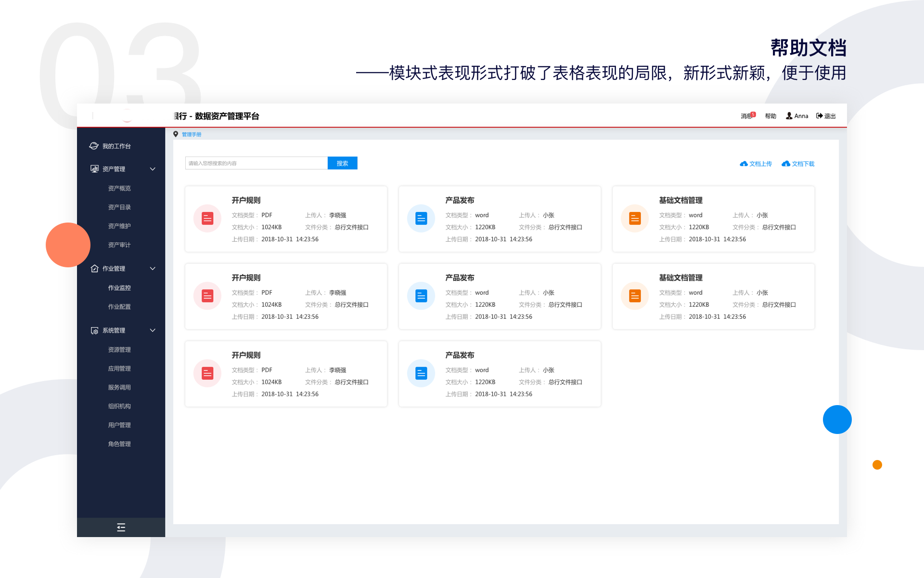The image size is (924, 578).
Task: Click the orange document icon on first 基础文档管理 card
Action: [635, 219]
